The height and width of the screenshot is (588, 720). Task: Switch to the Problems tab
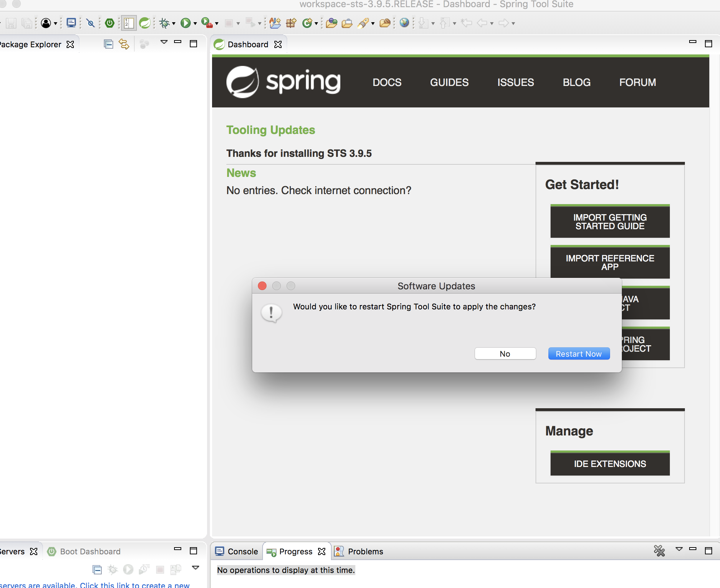tap(359, 551)
